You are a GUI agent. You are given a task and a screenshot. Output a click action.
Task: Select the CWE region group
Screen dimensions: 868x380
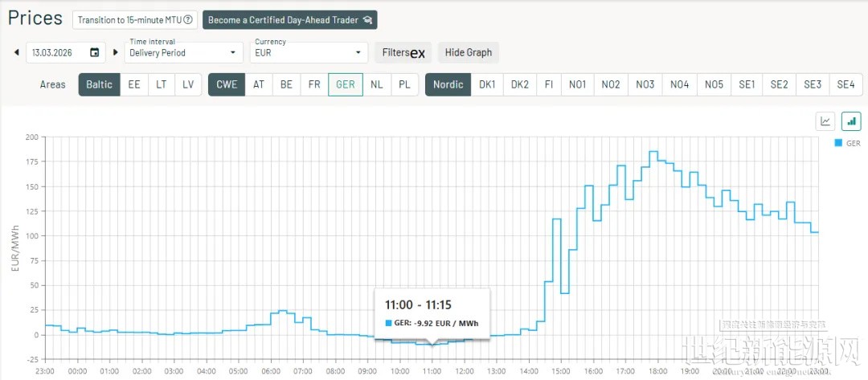pyautogui.click(x=227, y=84)
